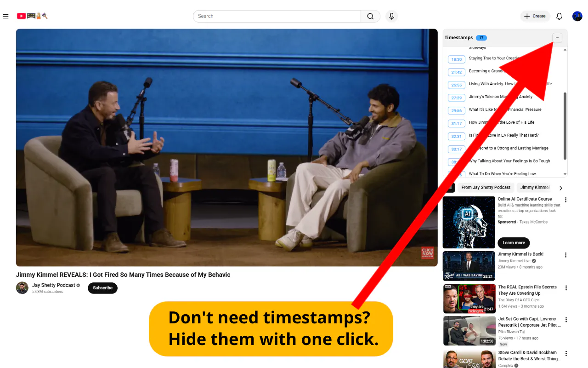The image size is (588, 368).
Task: Select 'What To Do When You're Feeling Low'
Action: (502, 174)
